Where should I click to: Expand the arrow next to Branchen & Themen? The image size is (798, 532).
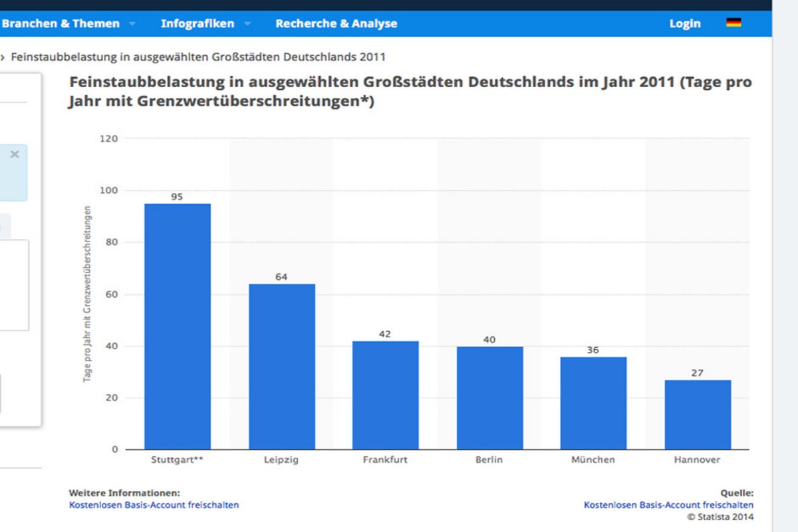pos(132,24)
